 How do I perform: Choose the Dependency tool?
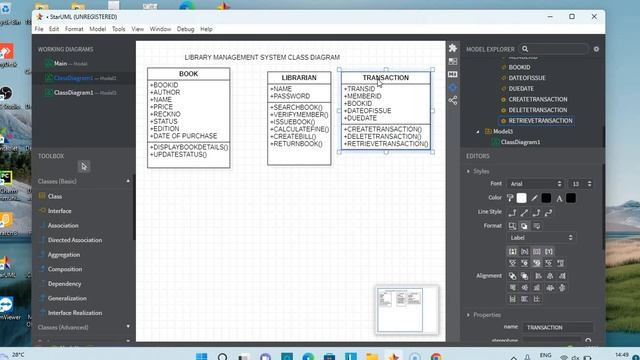click(64, 284)
